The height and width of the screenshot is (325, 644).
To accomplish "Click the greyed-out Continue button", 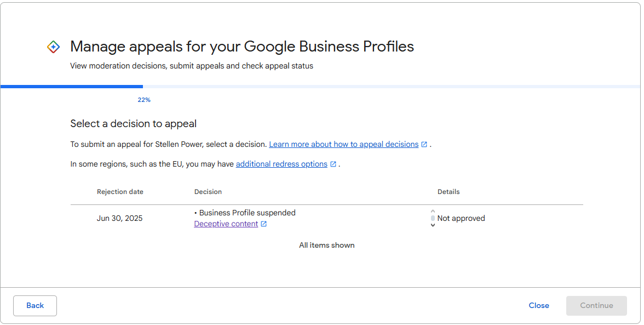I will (596, 305).
